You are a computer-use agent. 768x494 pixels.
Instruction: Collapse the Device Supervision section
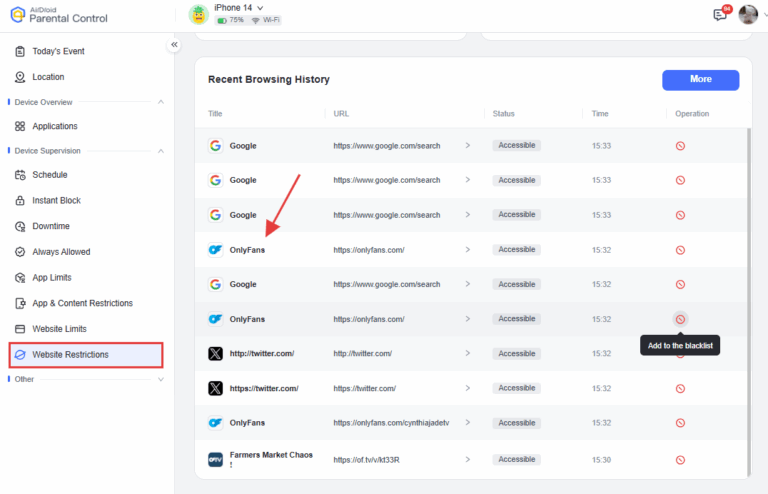click(161, 151)
